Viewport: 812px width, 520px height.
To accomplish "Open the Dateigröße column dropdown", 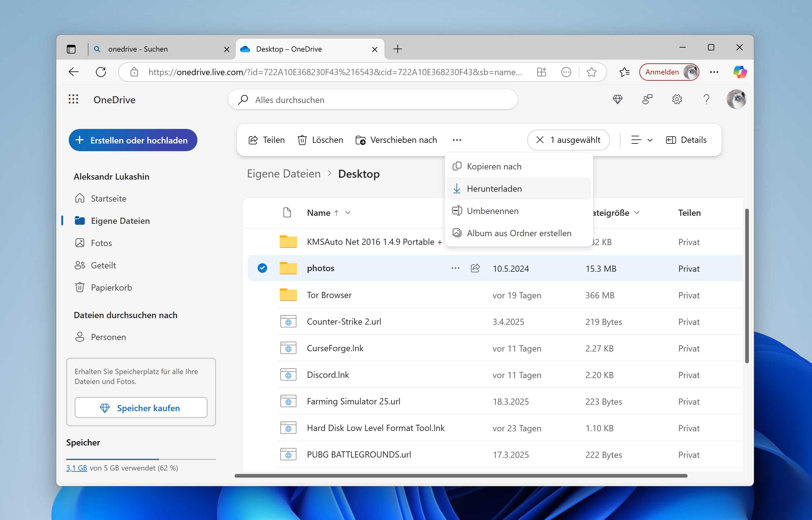I will 637,212.
